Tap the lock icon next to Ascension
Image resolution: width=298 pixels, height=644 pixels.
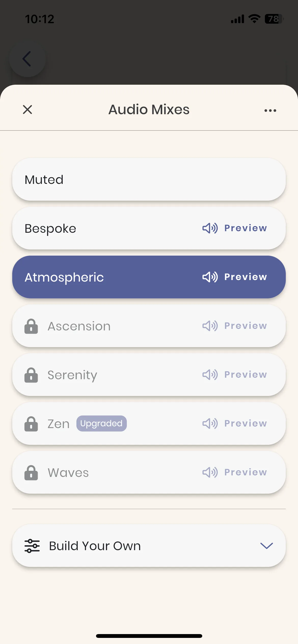31,326
